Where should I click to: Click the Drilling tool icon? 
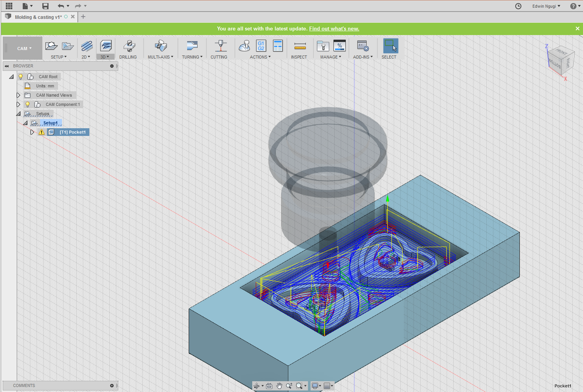(x=129, y=46)
